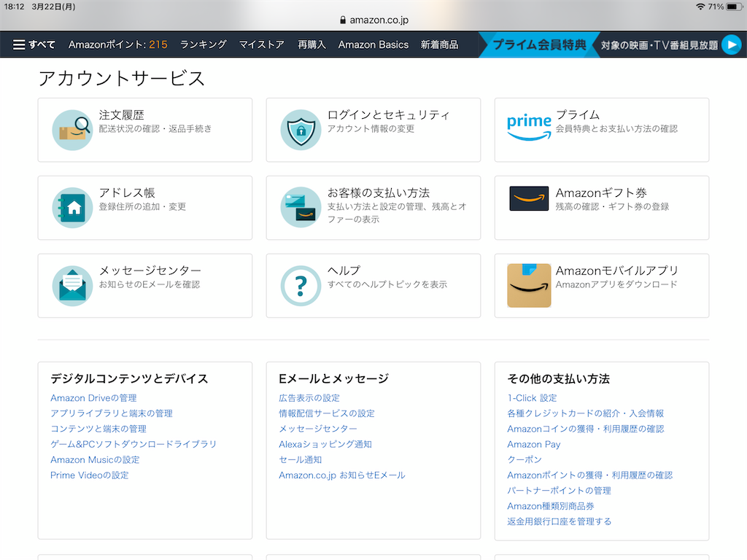Image resolution: width=747 pixels, height=560 pixels.
Task: Click アプリライブラリと端末の管理 link
Action: (112, 413)
